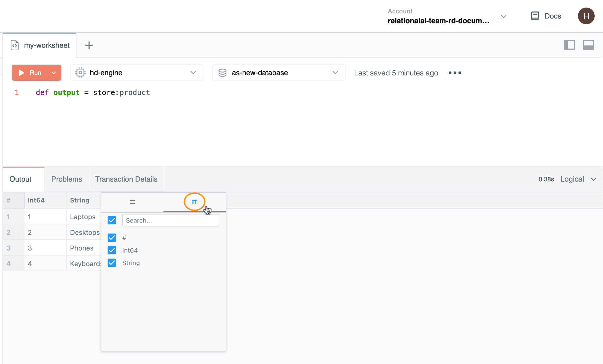Toggle the # column checkbox
This screenshot has width=603, height=364.
[x=112, y=238]
